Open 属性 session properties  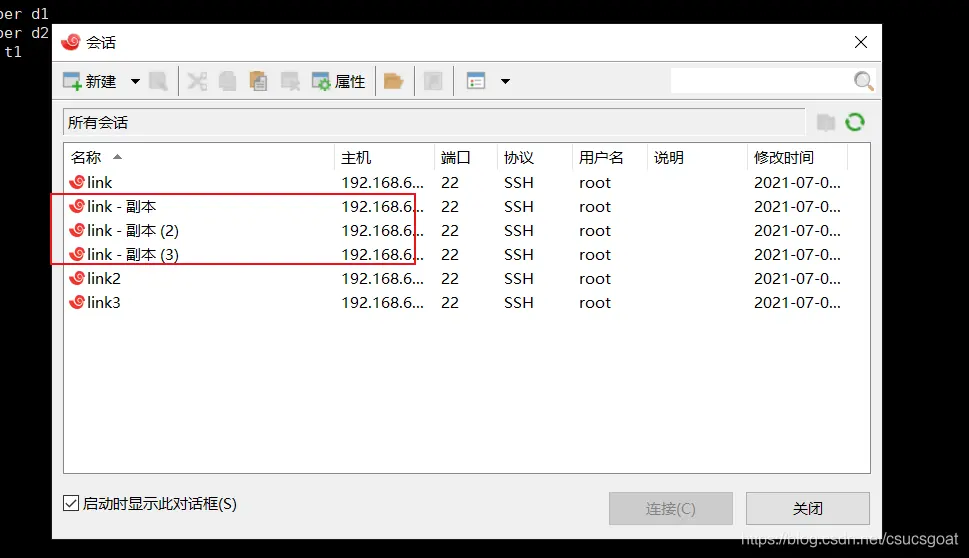coord(339,82)
